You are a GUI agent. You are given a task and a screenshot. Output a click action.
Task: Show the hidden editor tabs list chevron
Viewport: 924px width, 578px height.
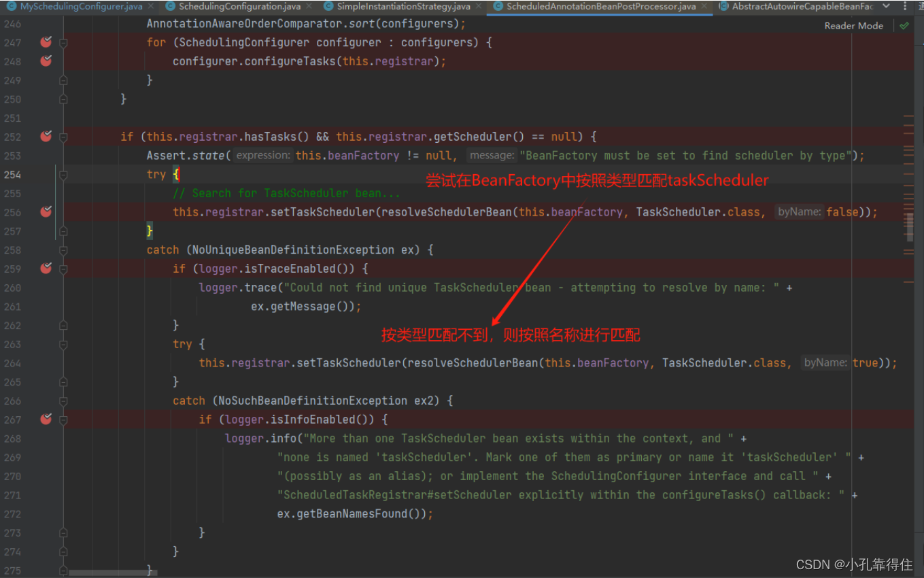point(885,7)
